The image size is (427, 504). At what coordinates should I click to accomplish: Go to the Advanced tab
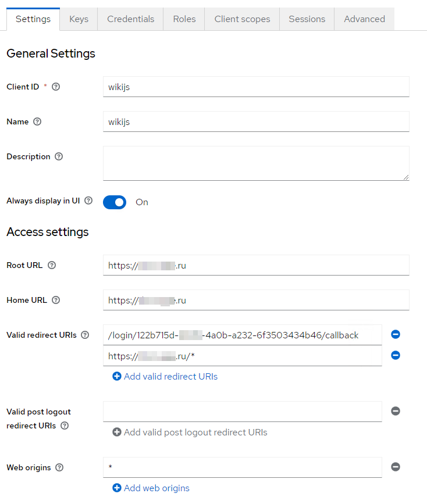click(364, 19)
